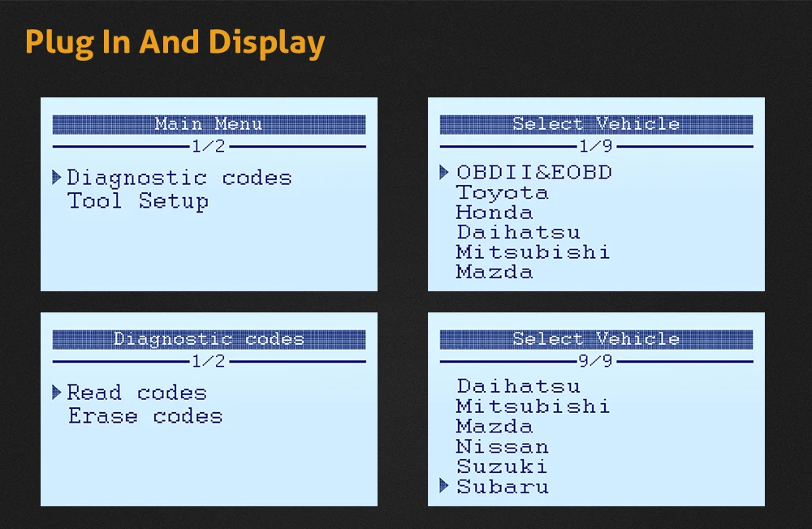Click Select Vehicle title on 9/9 screen
Screen dimensions: 812x529
tap(596, 339)
